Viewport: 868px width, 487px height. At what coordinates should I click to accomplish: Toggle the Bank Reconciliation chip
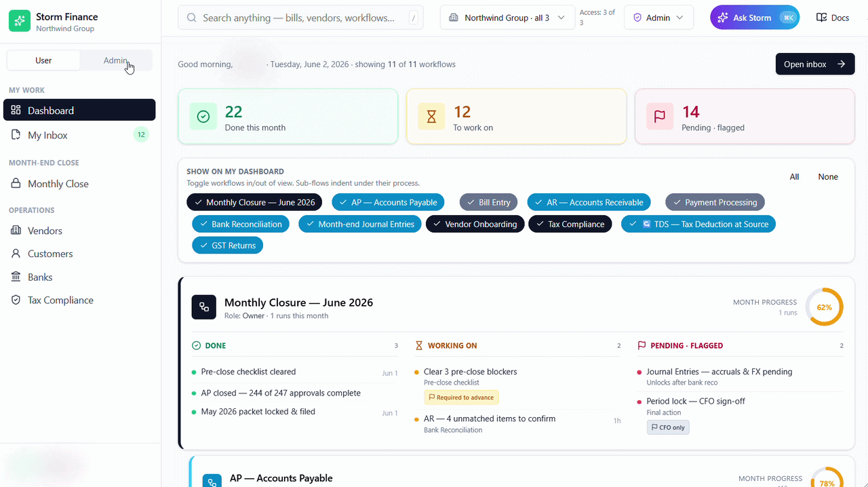pos(241,224)
